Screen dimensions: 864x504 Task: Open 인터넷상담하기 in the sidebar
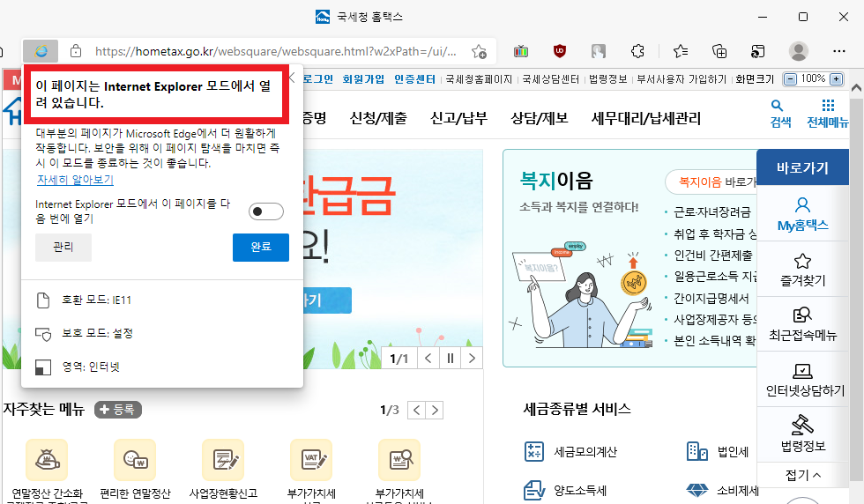[x=803, y=380]
